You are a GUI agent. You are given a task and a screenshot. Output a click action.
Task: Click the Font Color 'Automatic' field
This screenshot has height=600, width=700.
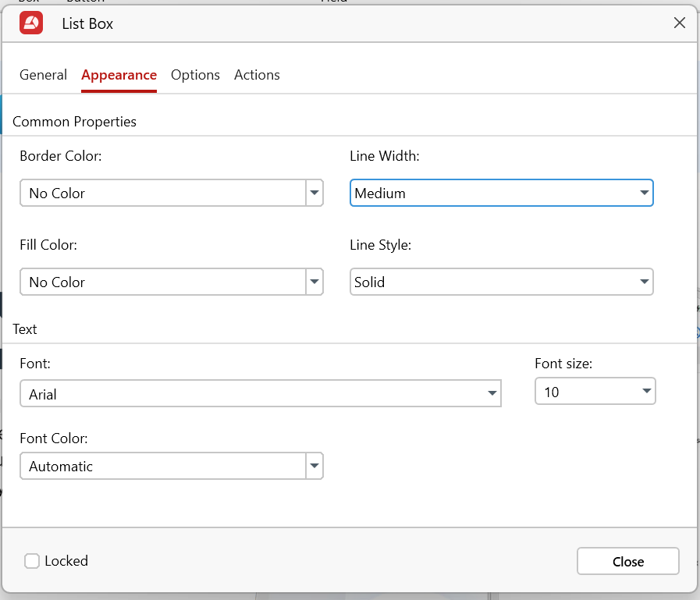(x=162, y=466)
